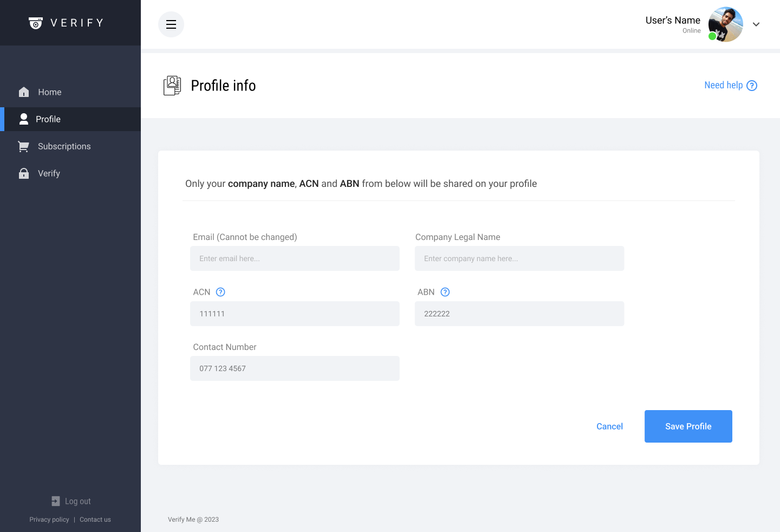Click the ABN help question icon

(445, 292)
